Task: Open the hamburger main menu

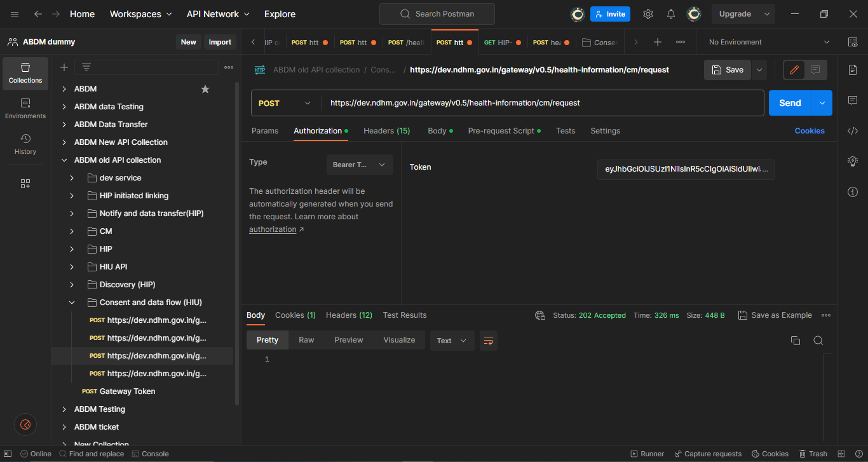Action: (15, 14)
